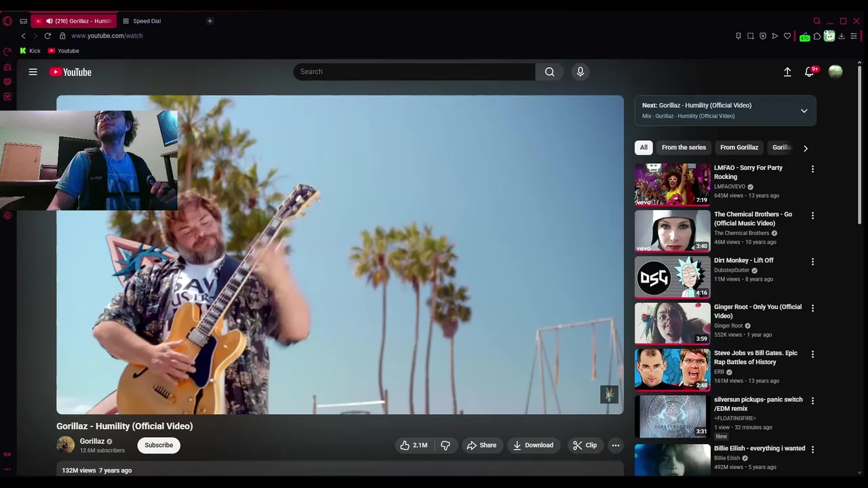
Task: Bookmark this page with heart icon
Action: [x=787, y=36]
